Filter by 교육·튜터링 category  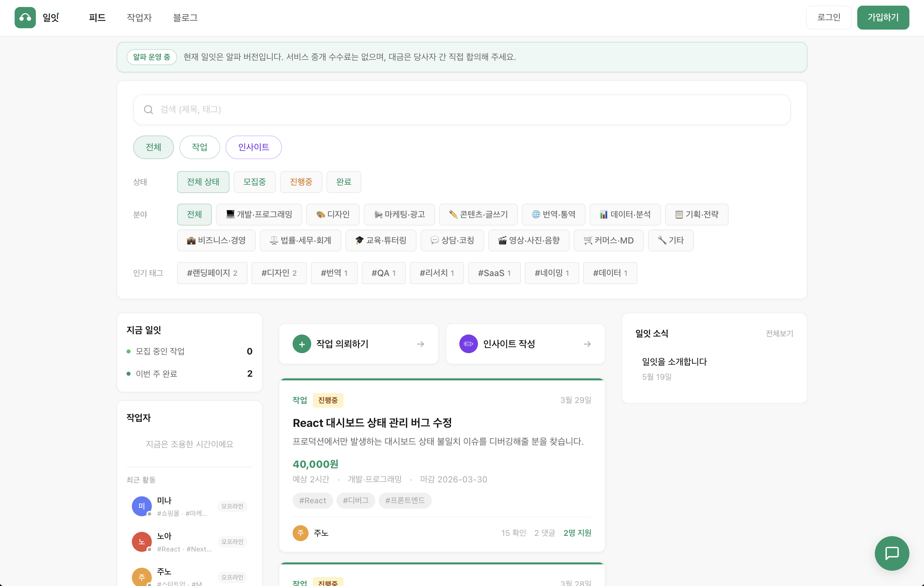(x=381, y=241)
